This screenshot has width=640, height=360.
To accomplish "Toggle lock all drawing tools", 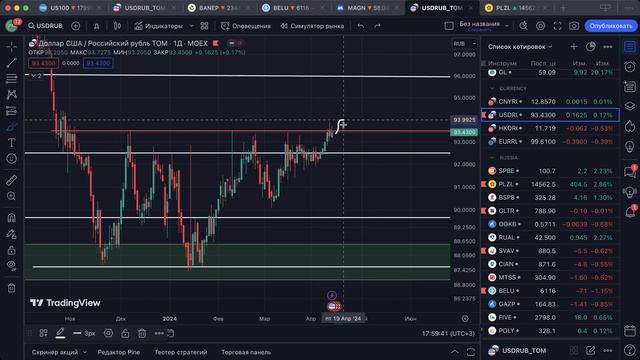I will coord(11,250).
